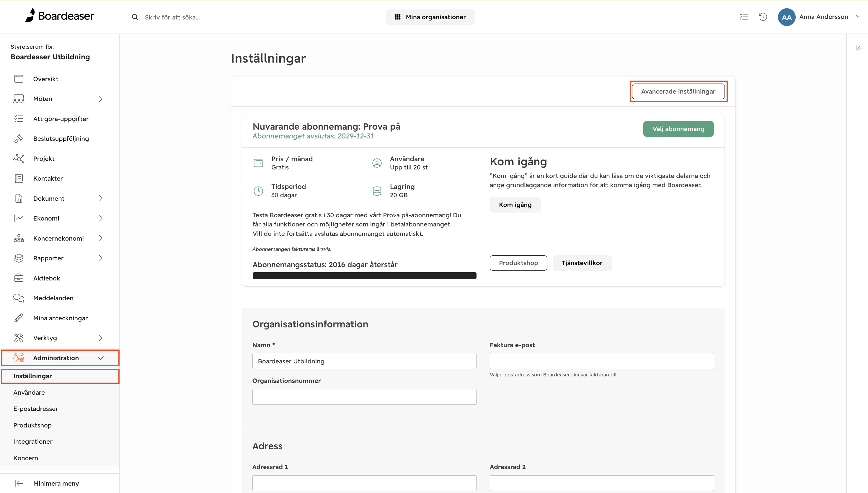Click the Administration users icon
The image size is (868, 493).
[x=19, y=357]
